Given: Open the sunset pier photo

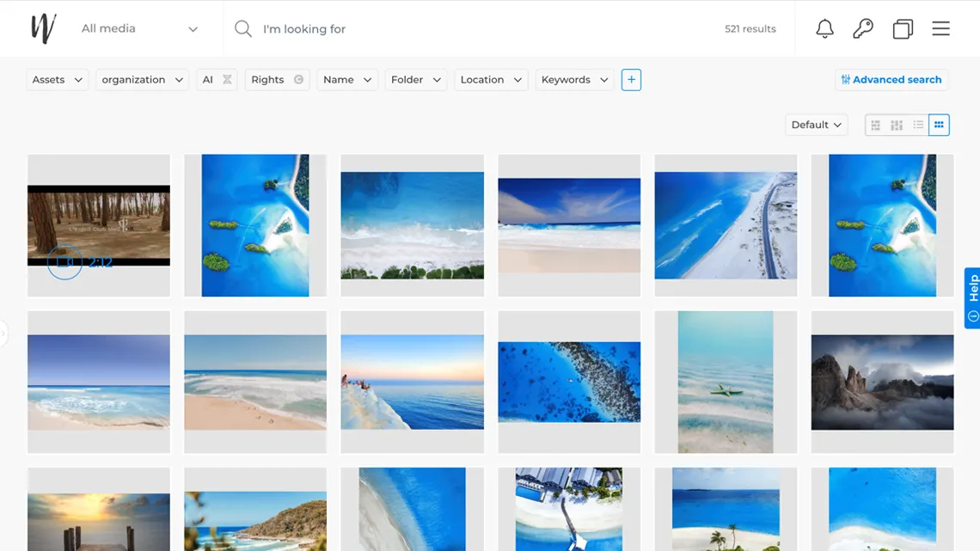Looking at the screenshot, I should coord(99,510).
